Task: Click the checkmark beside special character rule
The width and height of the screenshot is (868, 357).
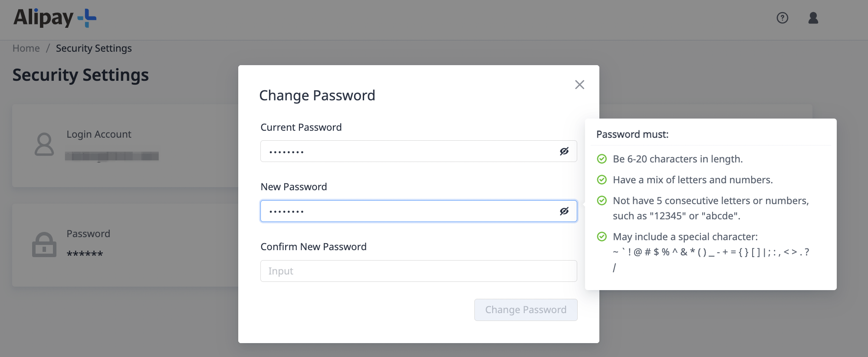Action: pos(602,237)
